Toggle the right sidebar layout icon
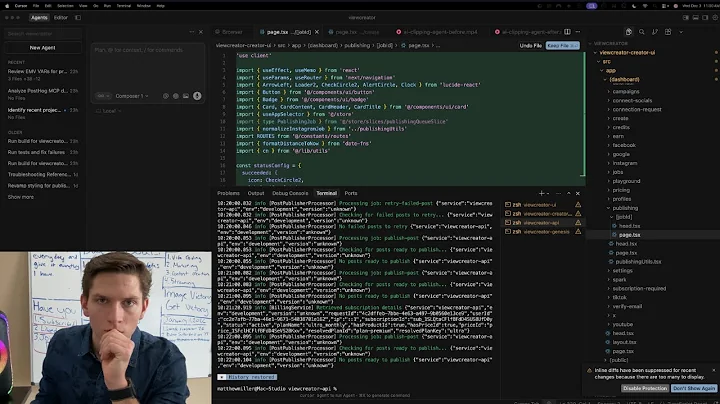Image resolution: width=720 pixels, height=404 pixels. click(705, 17)
